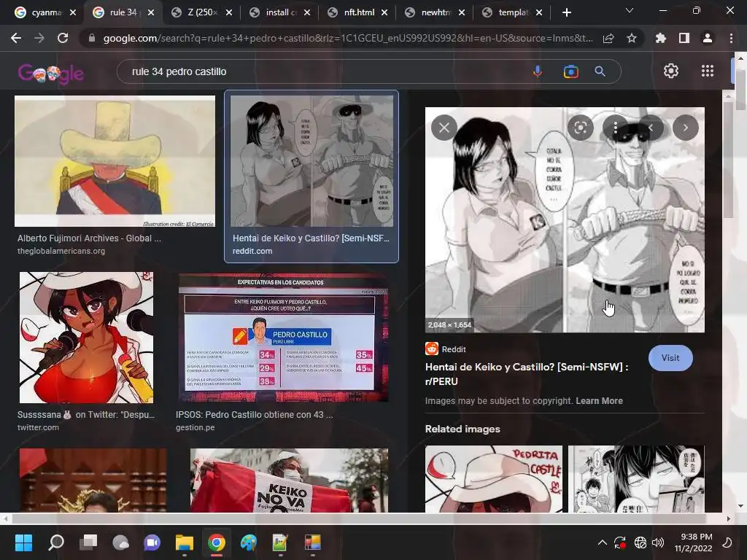Open the Windows Start menu
This screenshot has height=560, width=747.
point(23,542)
